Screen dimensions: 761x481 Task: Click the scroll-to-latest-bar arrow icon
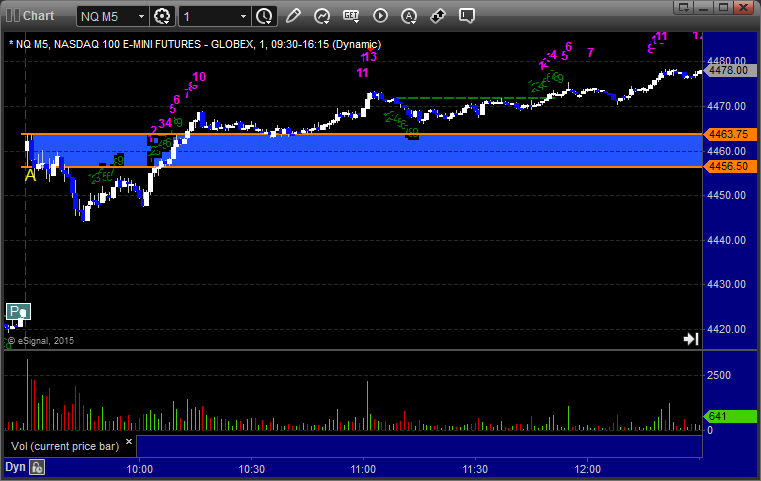691,339
